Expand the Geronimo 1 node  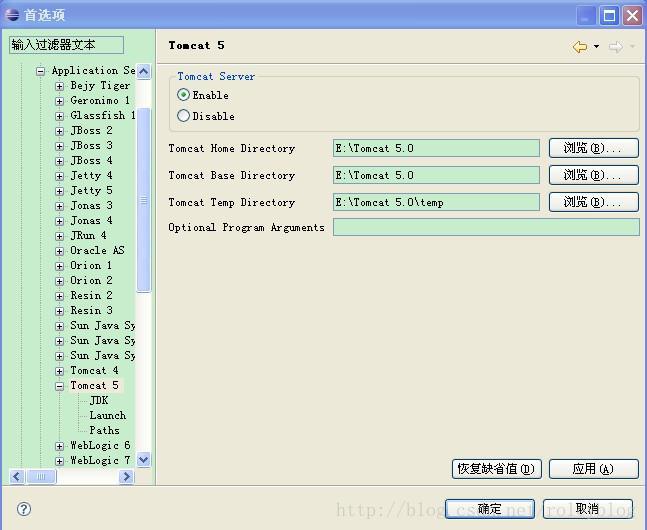(59, 101)
